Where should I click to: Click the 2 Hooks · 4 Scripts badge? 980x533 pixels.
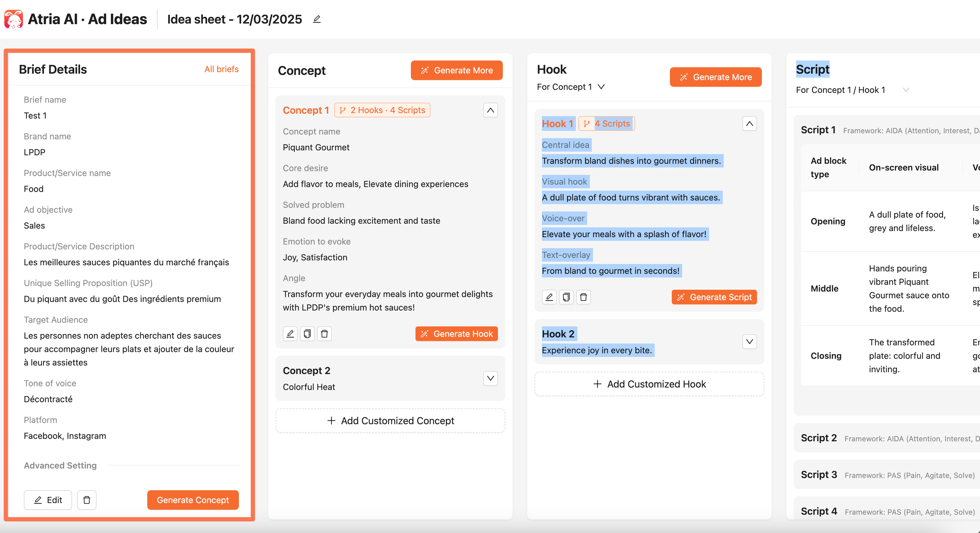382,110
